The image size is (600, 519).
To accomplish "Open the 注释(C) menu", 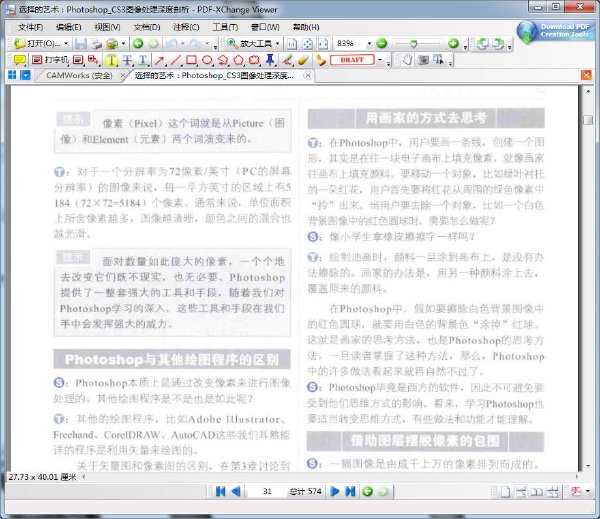I will click(186, 27).
